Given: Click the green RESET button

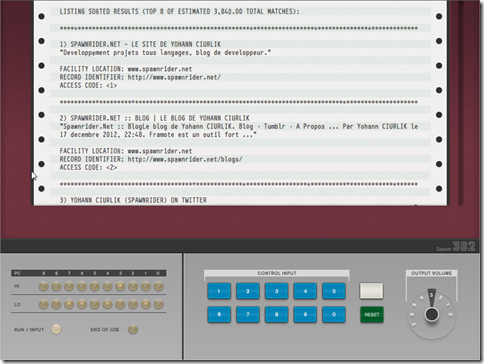Looking at the screenshot, I should coord(372,314).
